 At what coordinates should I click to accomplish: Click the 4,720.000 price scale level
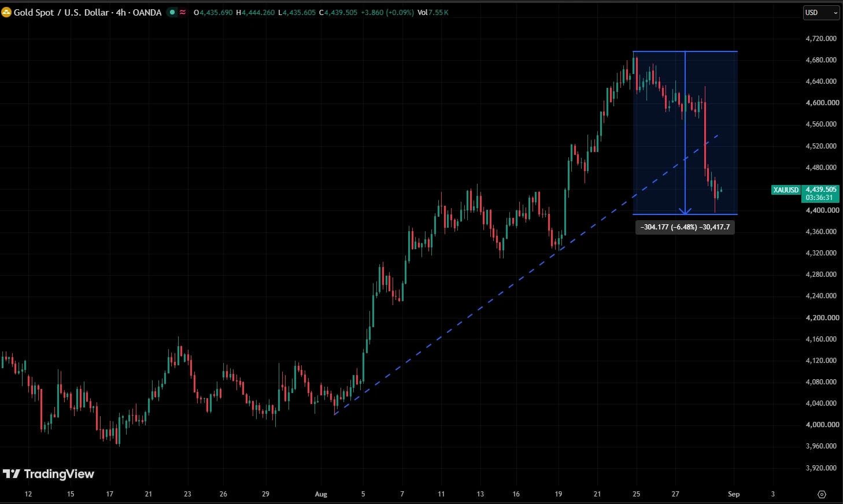[x=821, y=39]
